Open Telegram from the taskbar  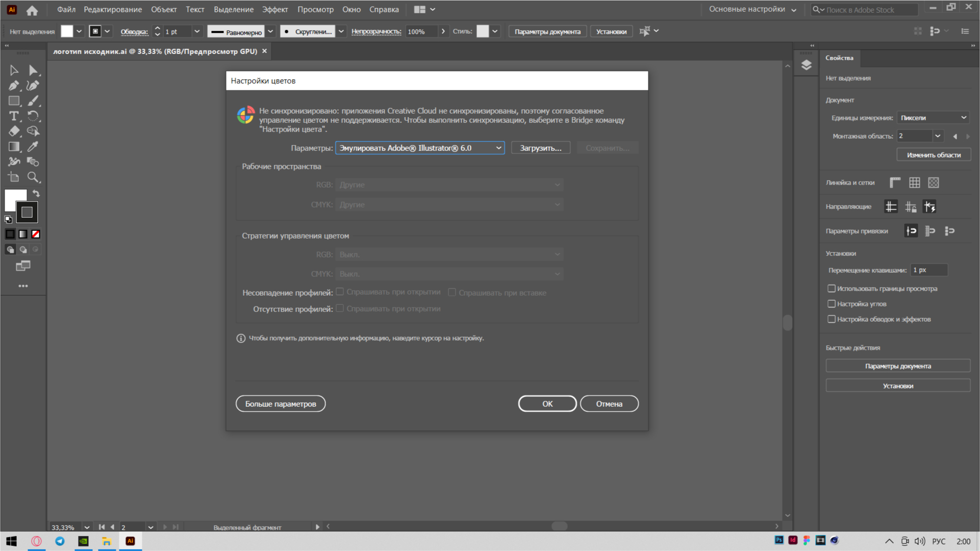pos(60,541)
